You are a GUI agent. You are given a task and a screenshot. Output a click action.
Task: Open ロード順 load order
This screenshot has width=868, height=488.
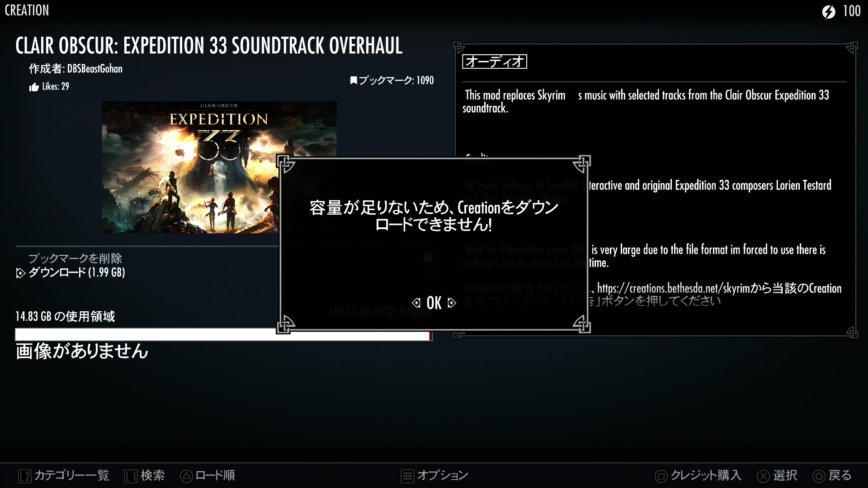point(215,475)
